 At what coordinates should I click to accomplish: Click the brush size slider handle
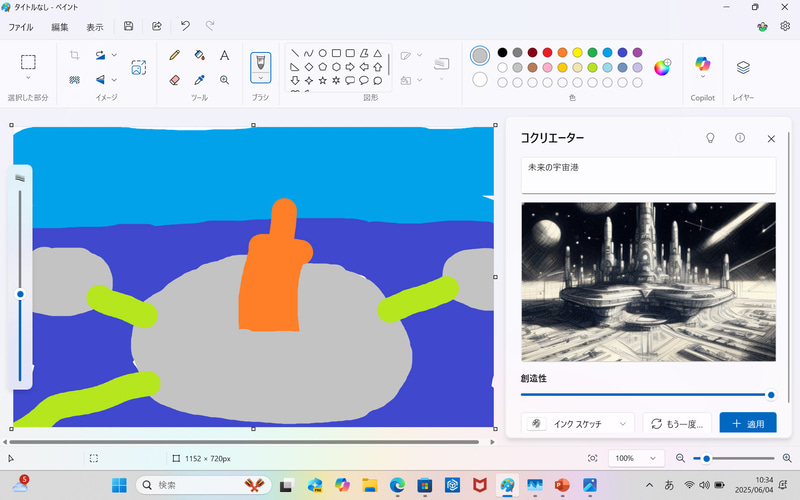click(x=20, y=294)
